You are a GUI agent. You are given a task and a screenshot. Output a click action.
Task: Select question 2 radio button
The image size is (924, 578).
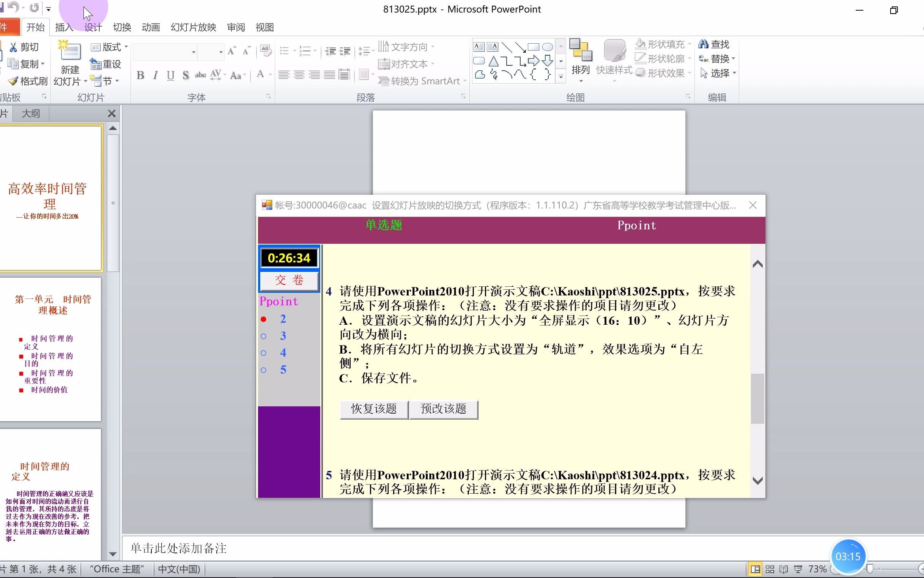[264, 319]
